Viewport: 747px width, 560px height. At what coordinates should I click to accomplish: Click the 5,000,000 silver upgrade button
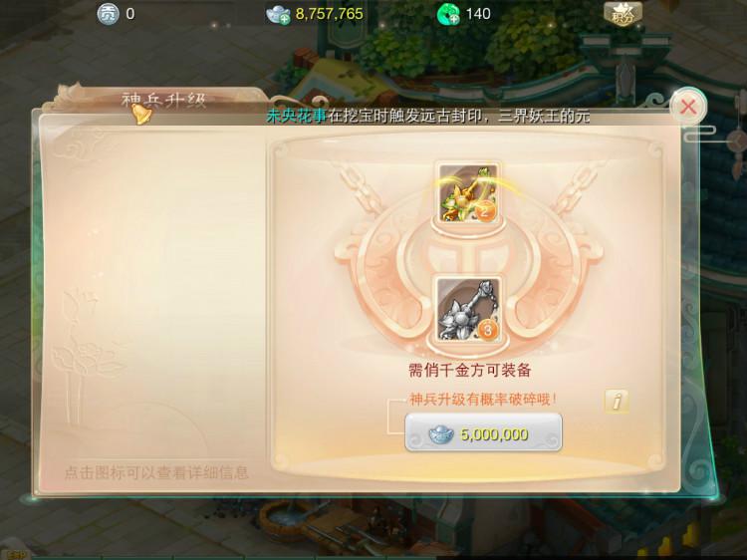click(483, 432)
